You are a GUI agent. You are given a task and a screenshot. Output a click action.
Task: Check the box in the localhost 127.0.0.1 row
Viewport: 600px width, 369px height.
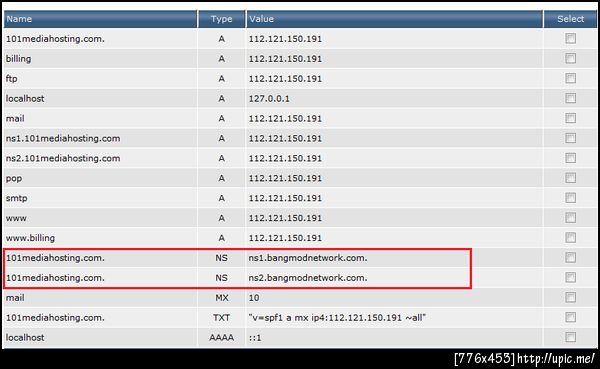pyautogui.click(x=571, y=98)
